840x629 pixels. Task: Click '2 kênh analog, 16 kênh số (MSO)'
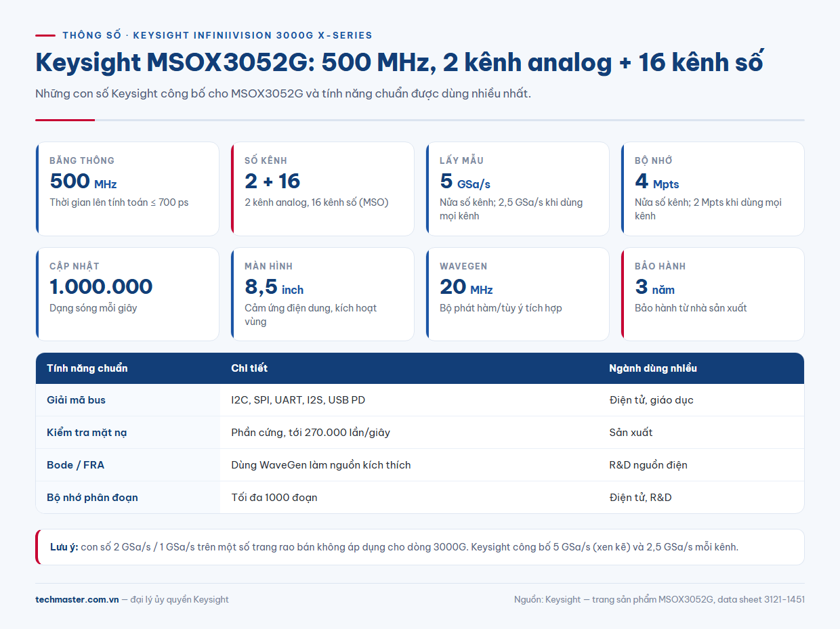[316, 202]
